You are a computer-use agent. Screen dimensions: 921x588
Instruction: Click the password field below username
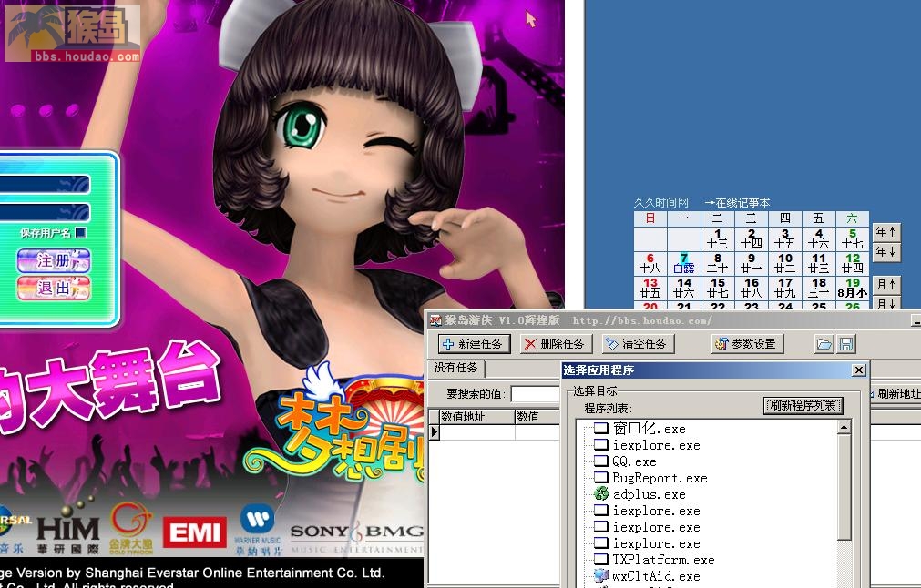click(x=45, y=212)
